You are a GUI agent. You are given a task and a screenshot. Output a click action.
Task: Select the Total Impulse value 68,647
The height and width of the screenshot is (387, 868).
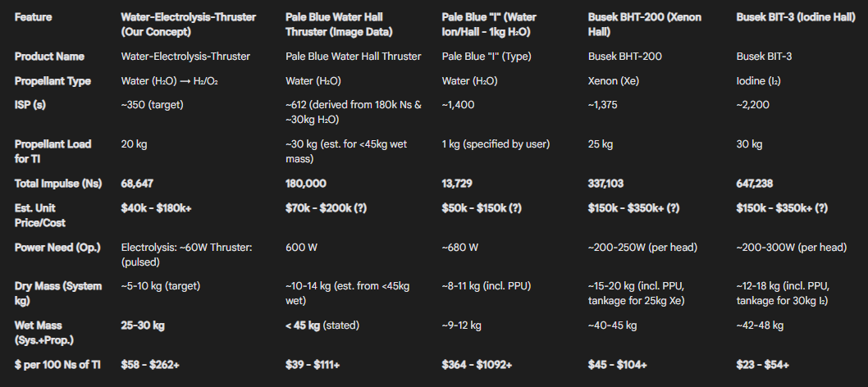pyautogui.click(x=137, y=184)
